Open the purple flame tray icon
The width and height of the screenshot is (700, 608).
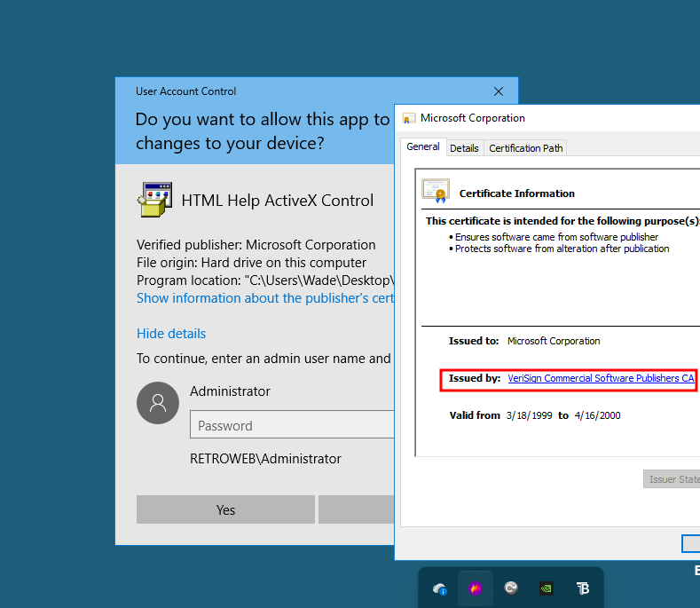point(475,588)
